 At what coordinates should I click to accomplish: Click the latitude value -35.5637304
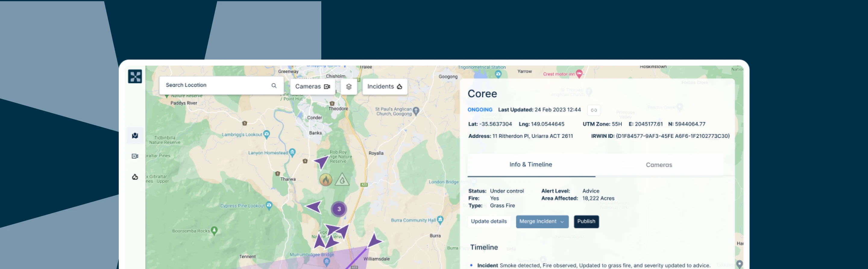(496, 124)
